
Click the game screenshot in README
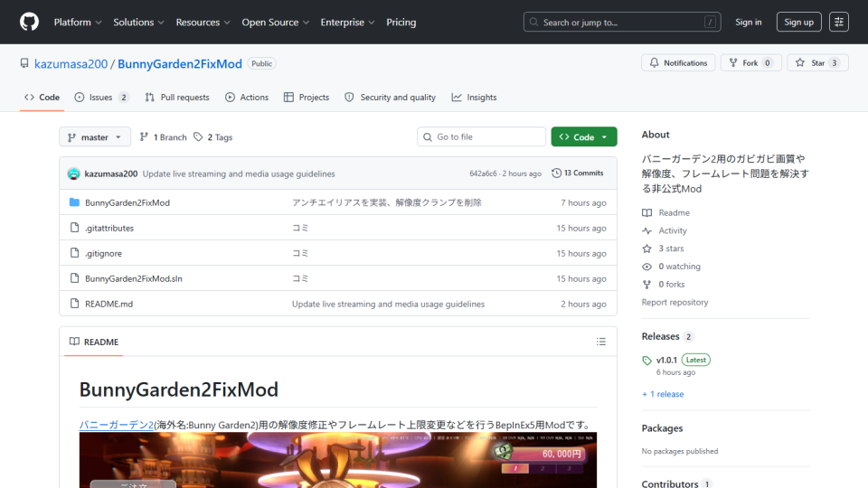pos(338,460)
